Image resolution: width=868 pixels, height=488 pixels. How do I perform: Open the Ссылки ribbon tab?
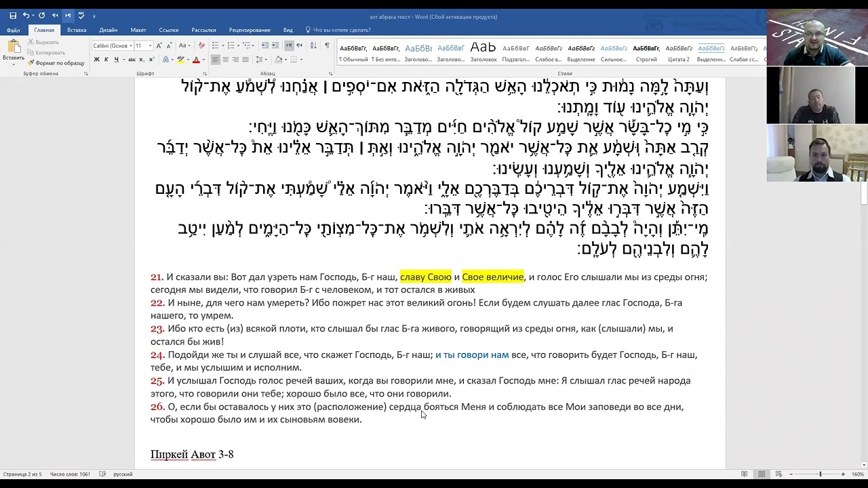click(169, 30)
